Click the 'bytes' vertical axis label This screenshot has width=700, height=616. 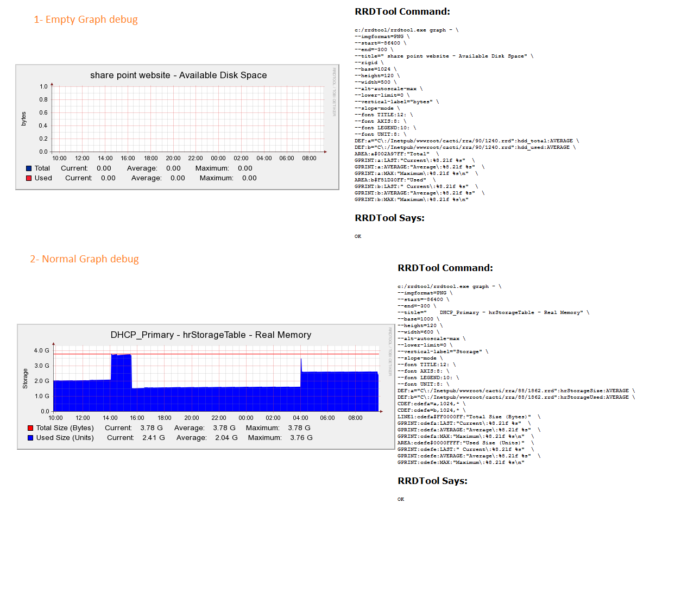[23, 119]
